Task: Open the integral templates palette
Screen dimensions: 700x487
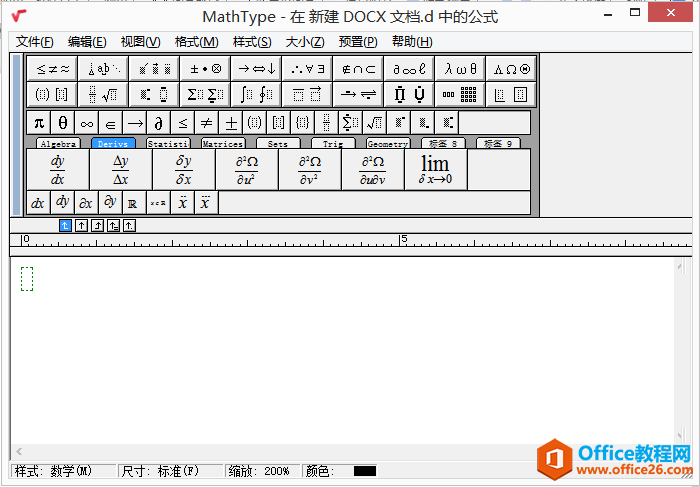Action: [256, 94]
